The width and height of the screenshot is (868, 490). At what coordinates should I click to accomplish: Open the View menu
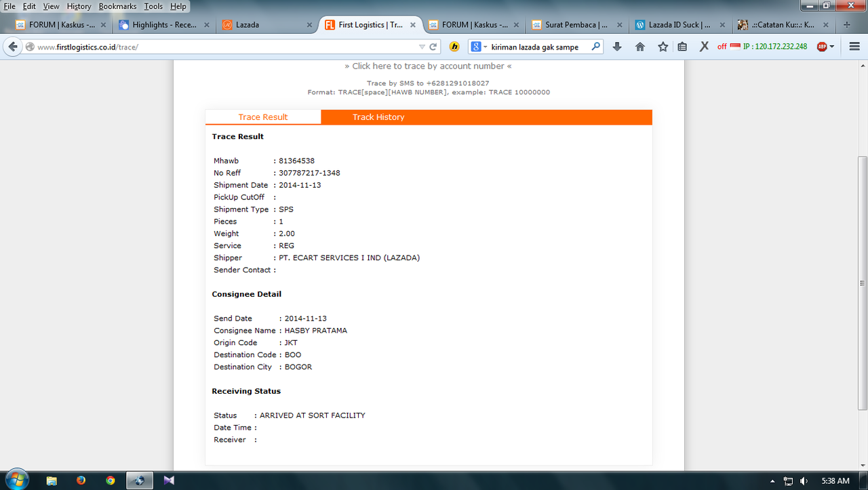[52, 6]
